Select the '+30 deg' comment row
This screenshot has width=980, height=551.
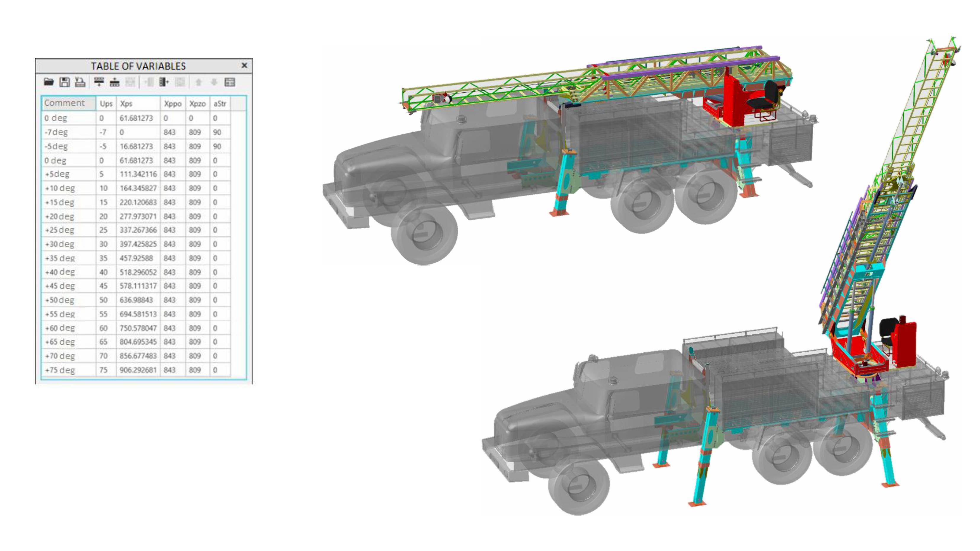click(68, 244)
